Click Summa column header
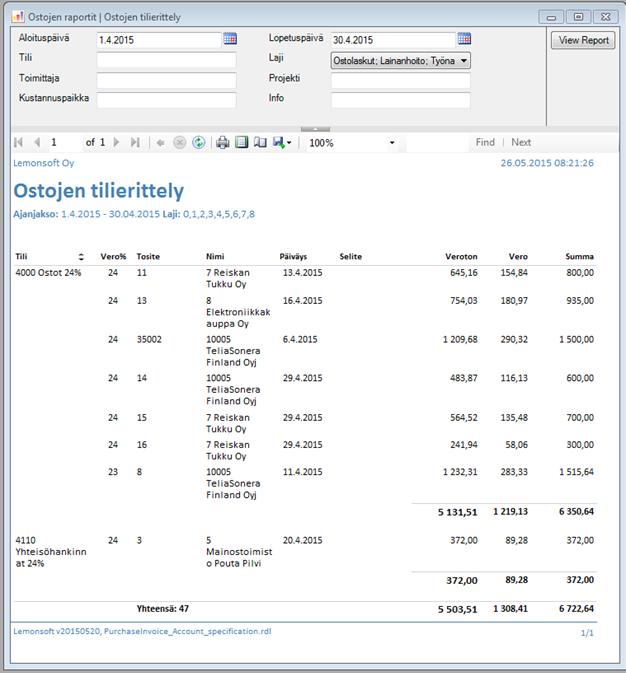This screenshot has width=626, height=673. pyautogui.click(x=579, y=257)
